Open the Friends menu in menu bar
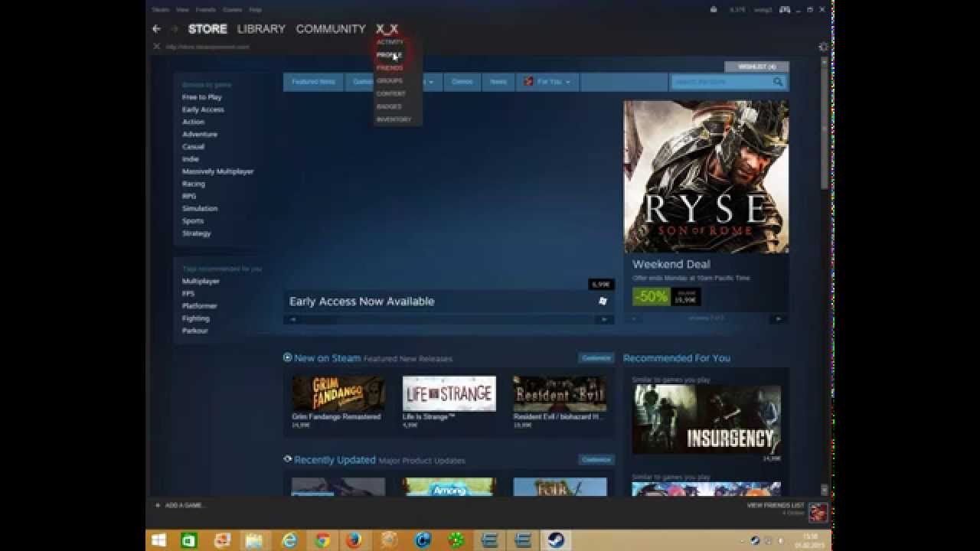The image size is (980, 551). click(206, 10)
